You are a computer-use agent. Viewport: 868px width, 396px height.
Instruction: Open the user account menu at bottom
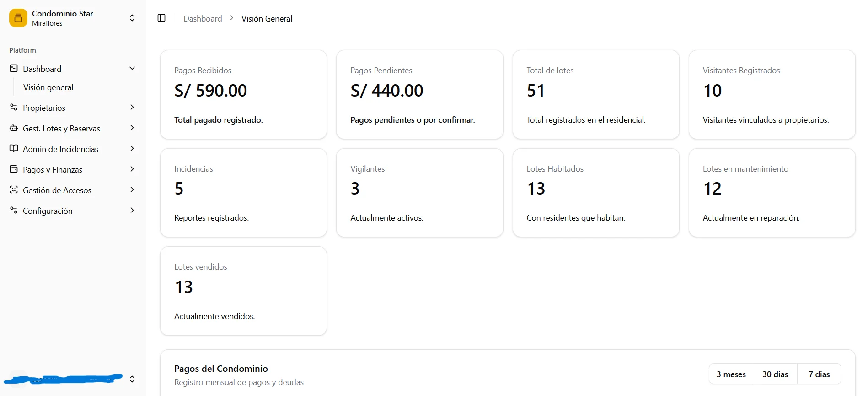[x=132, y=379]
